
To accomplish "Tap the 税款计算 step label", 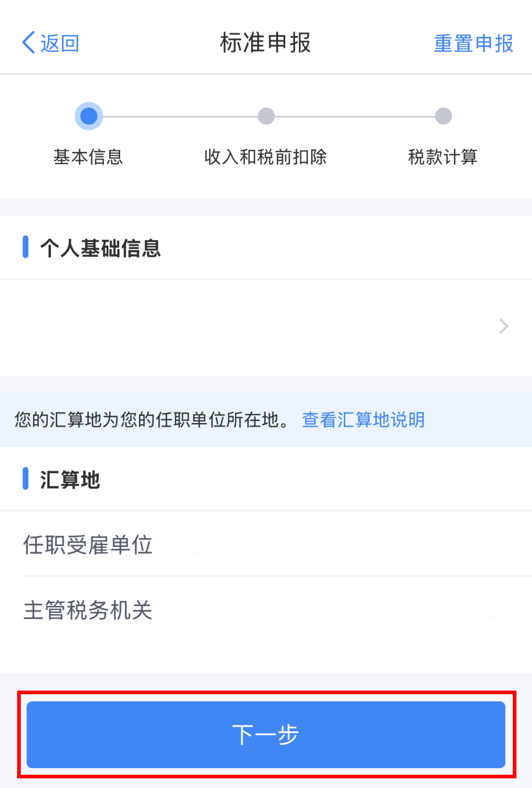I will click(443, 157).
